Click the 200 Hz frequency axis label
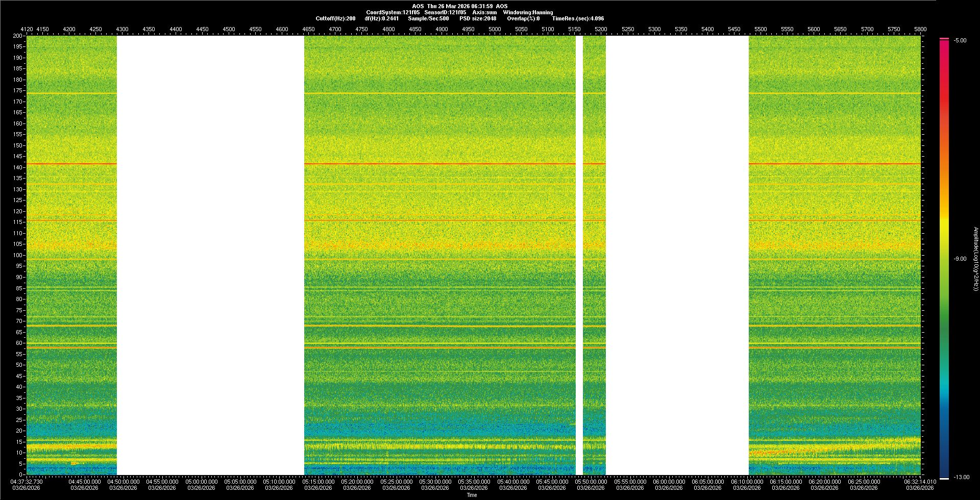 click(x=17, y=36)
